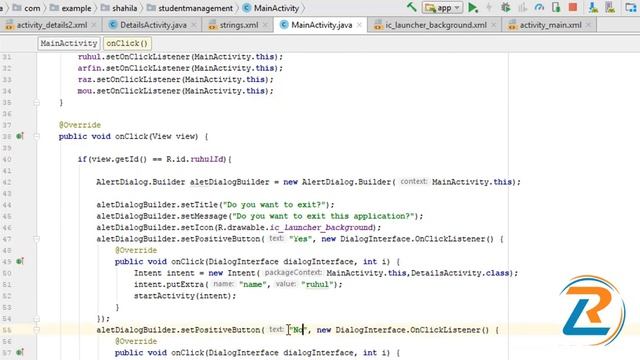Select the MainActivity.java tab
This screenshot has width=640, height=360.
[x=321, y=25]
